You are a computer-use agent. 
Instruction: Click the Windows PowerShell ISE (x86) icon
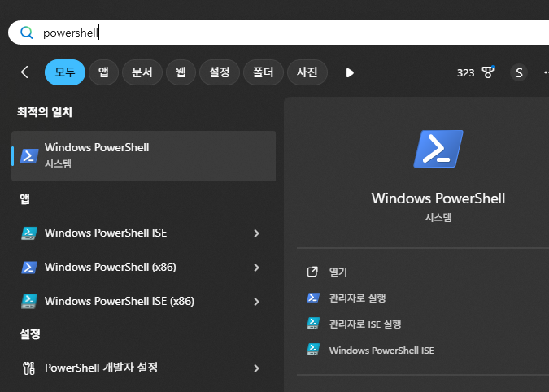tap(29, 302)
